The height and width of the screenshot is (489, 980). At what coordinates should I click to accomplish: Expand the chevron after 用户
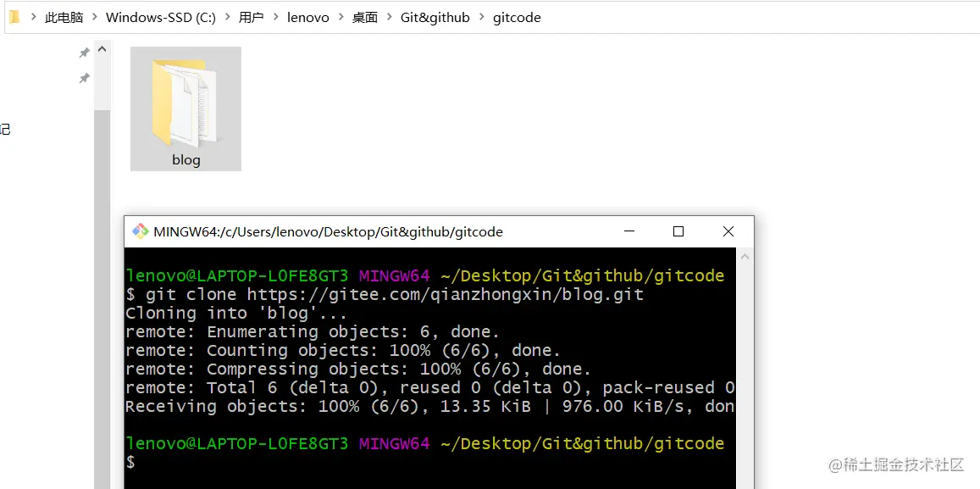[275, 18]
